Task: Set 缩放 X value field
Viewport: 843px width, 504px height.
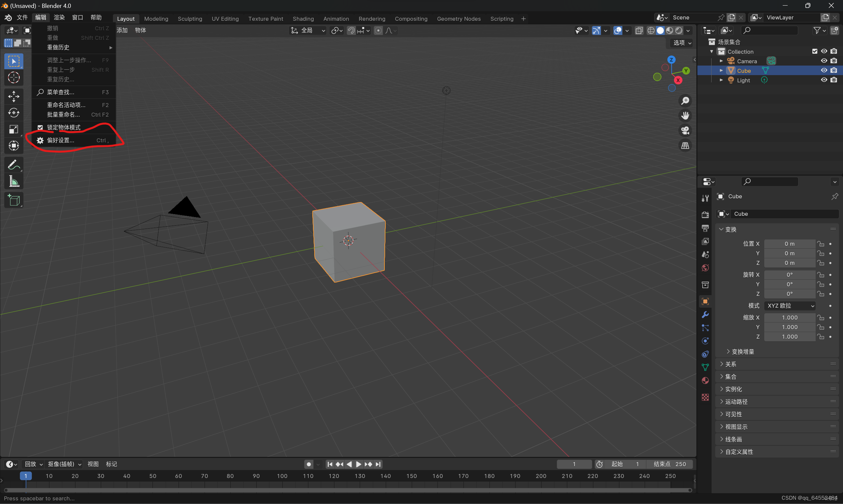Action: [790, 318]
